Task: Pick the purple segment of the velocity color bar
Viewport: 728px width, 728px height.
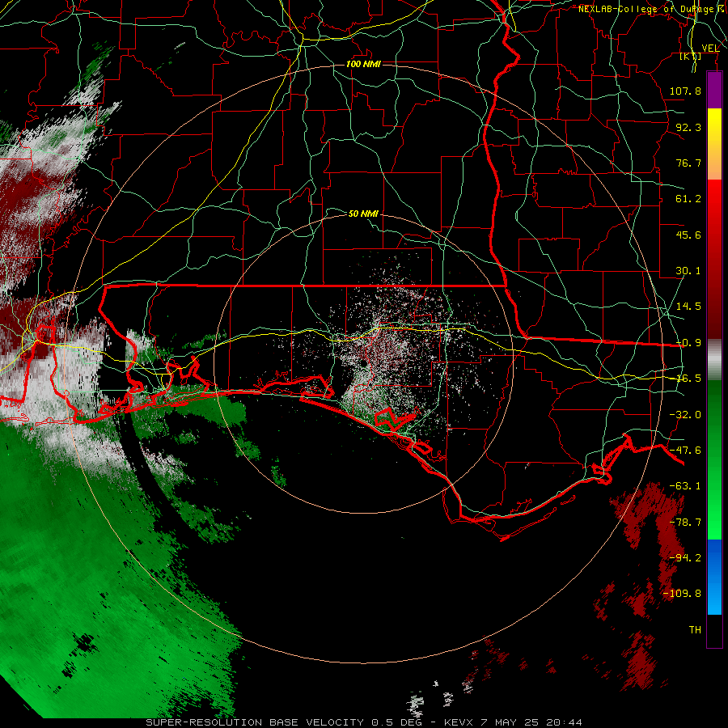Action: [714, 90]
